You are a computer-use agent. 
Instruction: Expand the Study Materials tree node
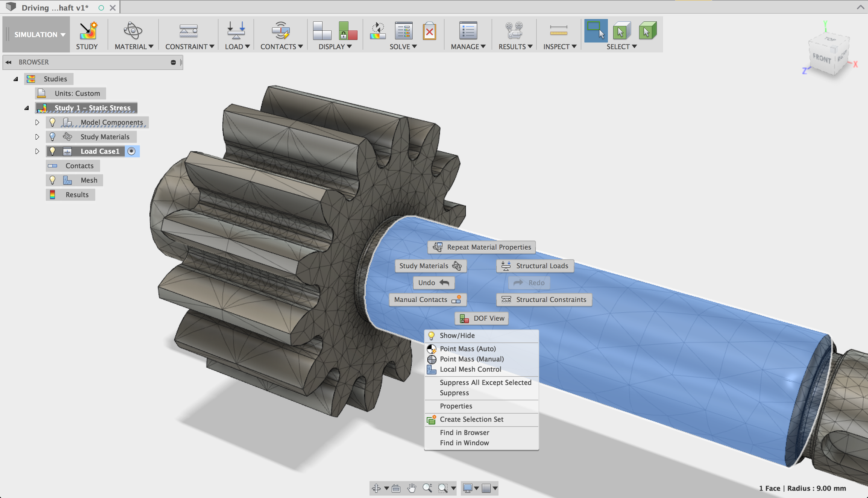pos(37,137)
